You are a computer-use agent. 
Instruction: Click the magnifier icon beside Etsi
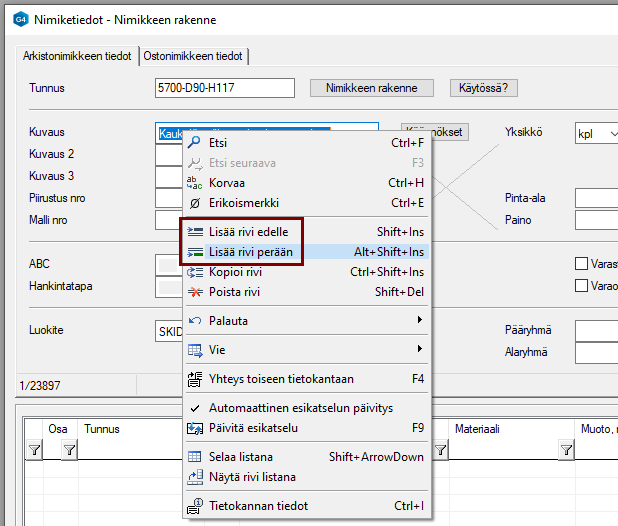point(195,143)
